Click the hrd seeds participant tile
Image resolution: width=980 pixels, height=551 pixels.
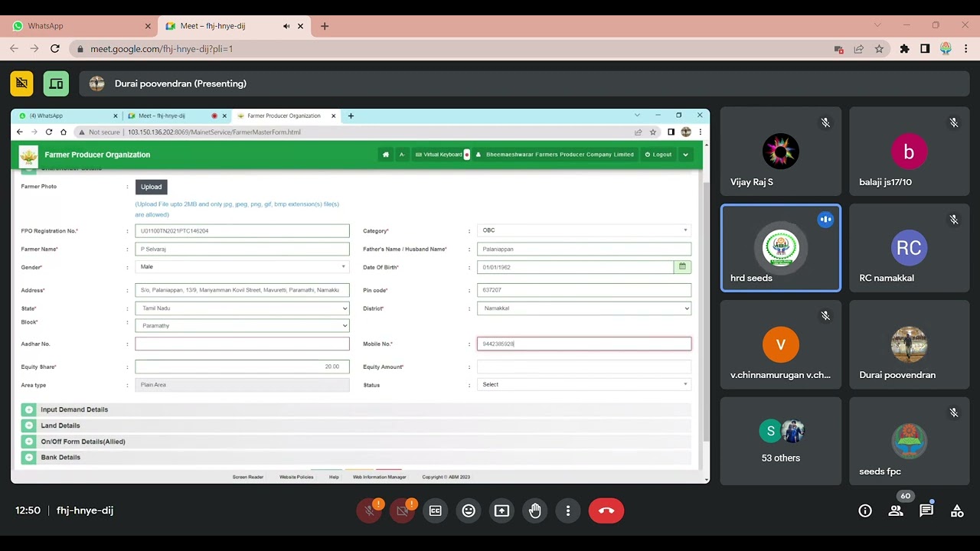coord(781,248)
